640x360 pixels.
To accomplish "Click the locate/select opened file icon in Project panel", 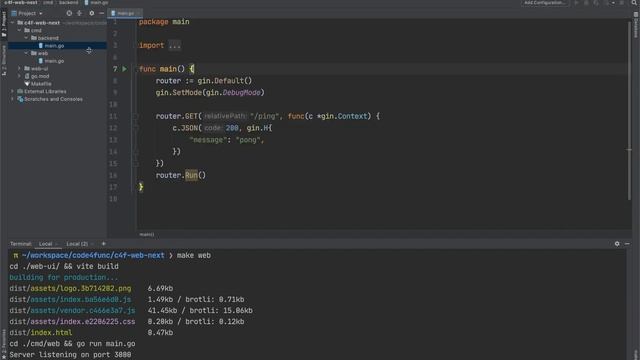I will pos(69,13).
